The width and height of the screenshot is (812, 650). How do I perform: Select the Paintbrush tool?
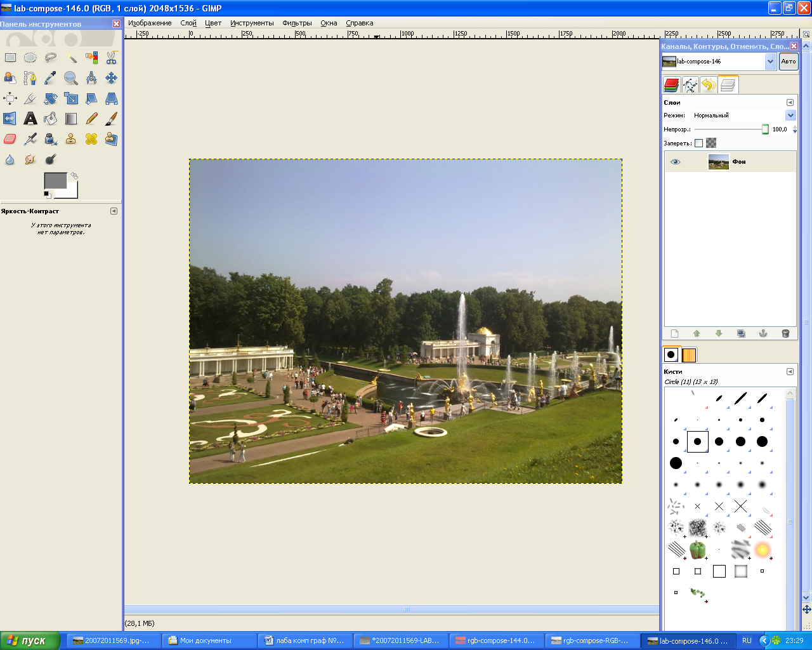pyautogui.click(x=112, y=119)
